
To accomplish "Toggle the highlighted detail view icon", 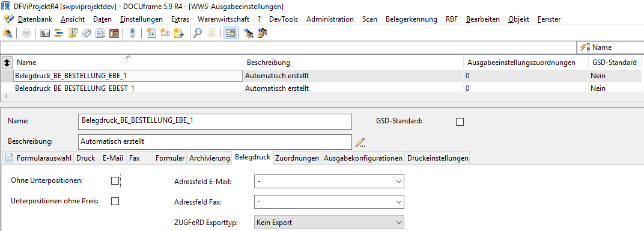I will (x=231, y=33).
